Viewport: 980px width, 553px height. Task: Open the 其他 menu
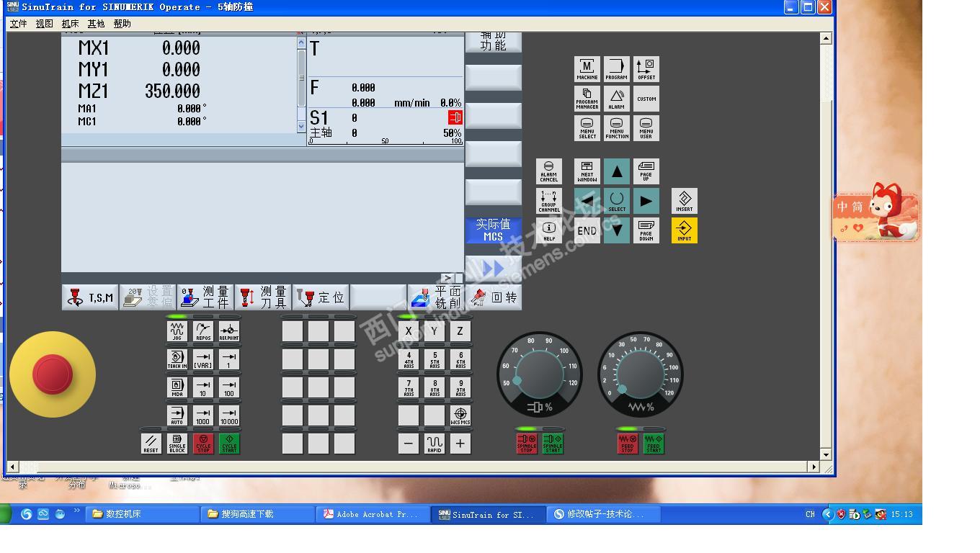click(96, 24)
